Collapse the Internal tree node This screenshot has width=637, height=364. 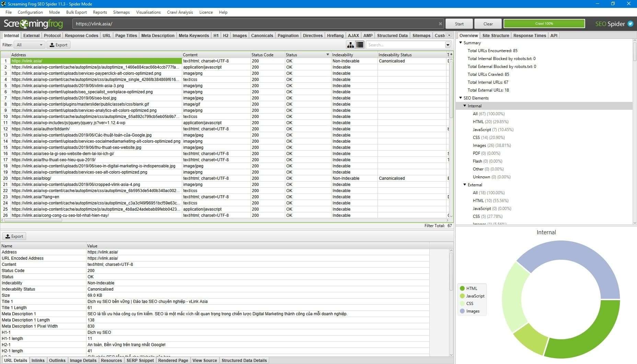pyautogui.click(x=465, y=106)
